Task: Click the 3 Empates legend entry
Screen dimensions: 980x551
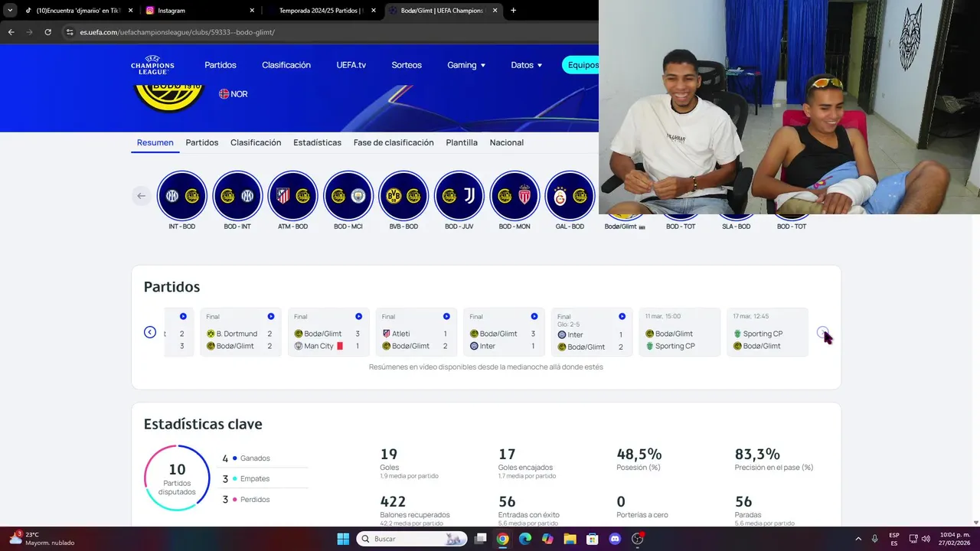Action: click(x=246, y=478)
